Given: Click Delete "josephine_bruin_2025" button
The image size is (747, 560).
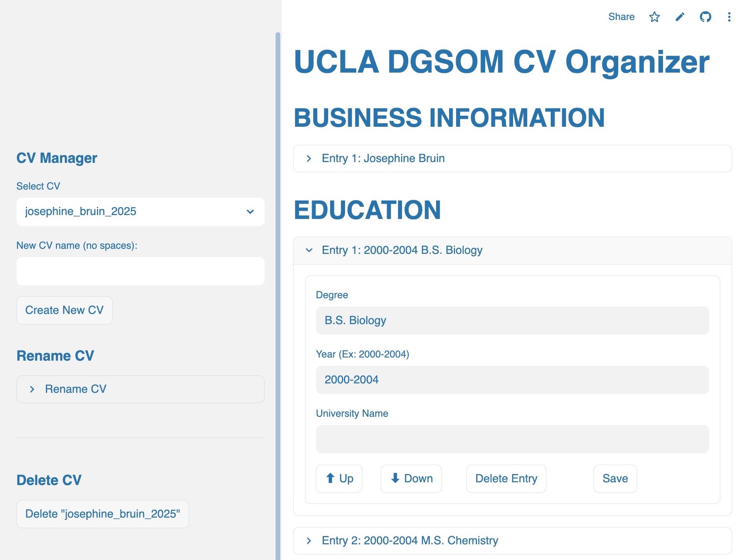Looking at the screenshot, I should click(x=103, y=514).
